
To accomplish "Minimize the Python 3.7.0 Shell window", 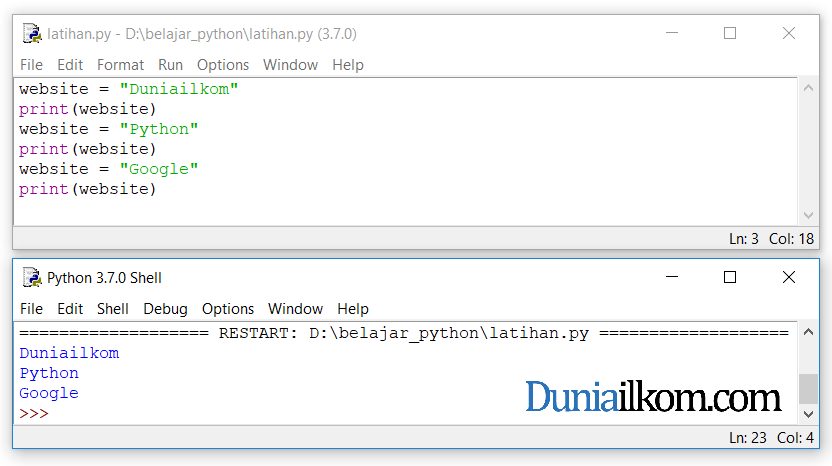I will [x=672, y=277].
